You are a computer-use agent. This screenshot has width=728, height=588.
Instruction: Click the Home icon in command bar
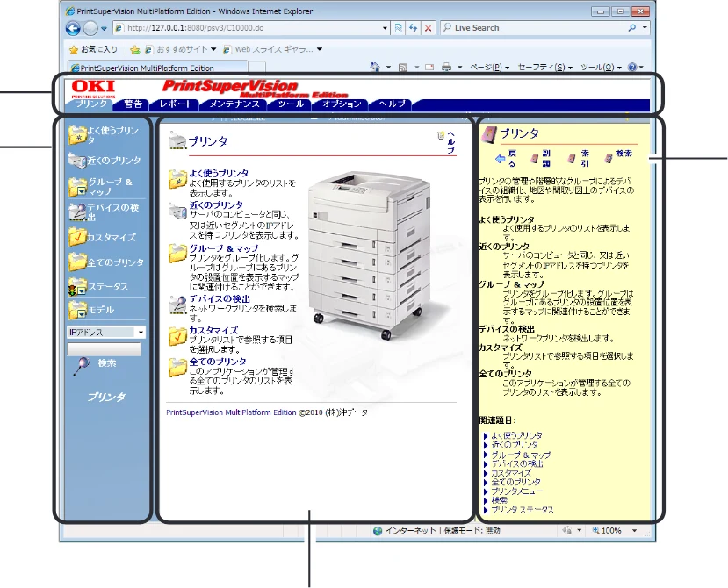[x=375, y=68]
